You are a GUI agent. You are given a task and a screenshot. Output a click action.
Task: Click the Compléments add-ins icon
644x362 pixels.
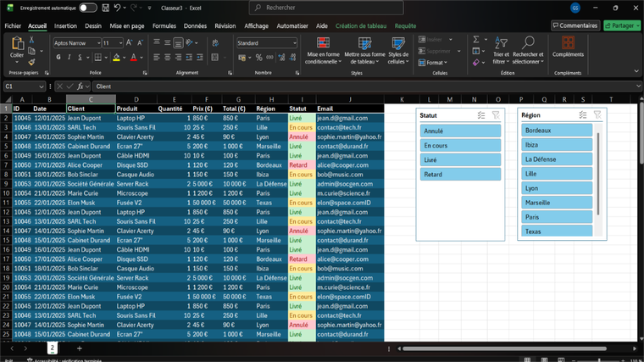[567, 47]
